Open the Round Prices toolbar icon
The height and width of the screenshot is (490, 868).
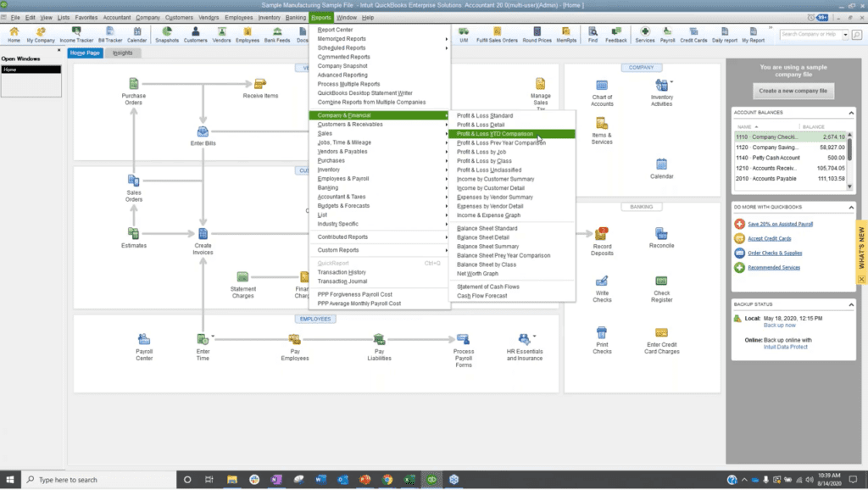(537, 34)
